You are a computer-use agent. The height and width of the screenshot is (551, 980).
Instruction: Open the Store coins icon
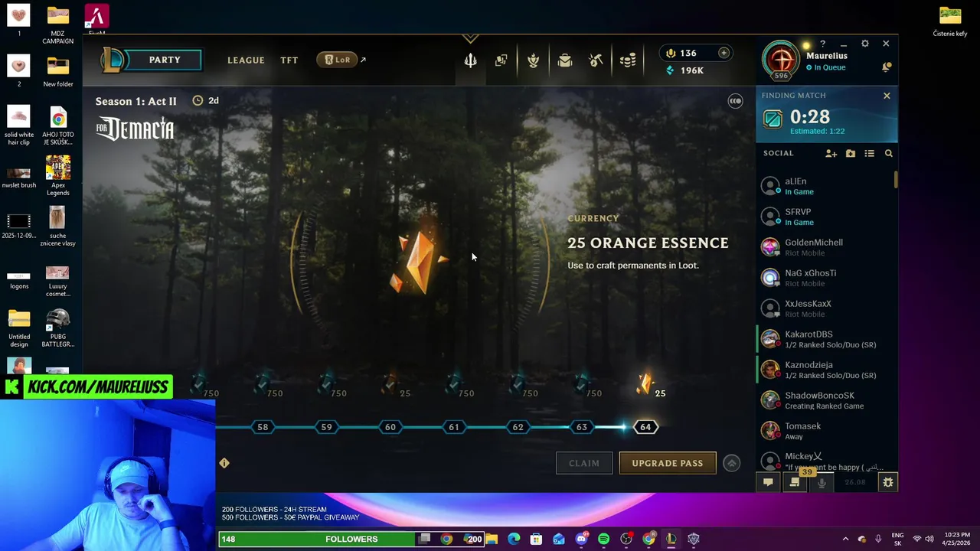pyautogui.click(x=628, y=60)
